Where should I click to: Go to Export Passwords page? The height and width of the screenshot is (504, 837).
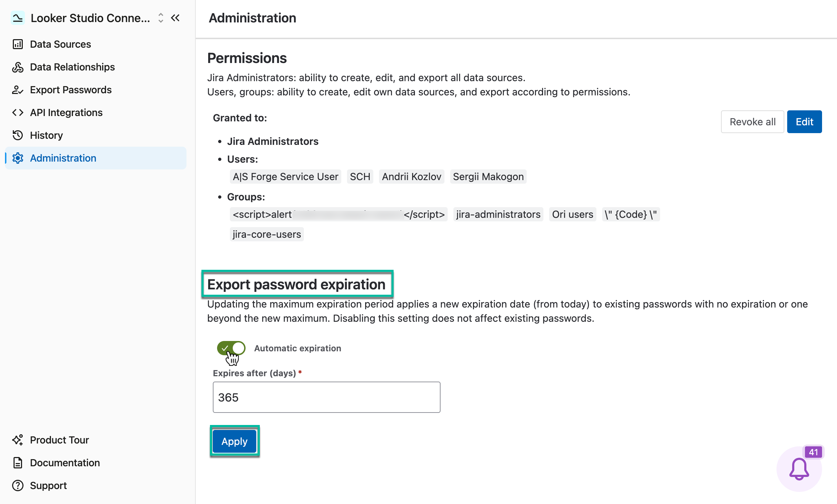point(71,90)
